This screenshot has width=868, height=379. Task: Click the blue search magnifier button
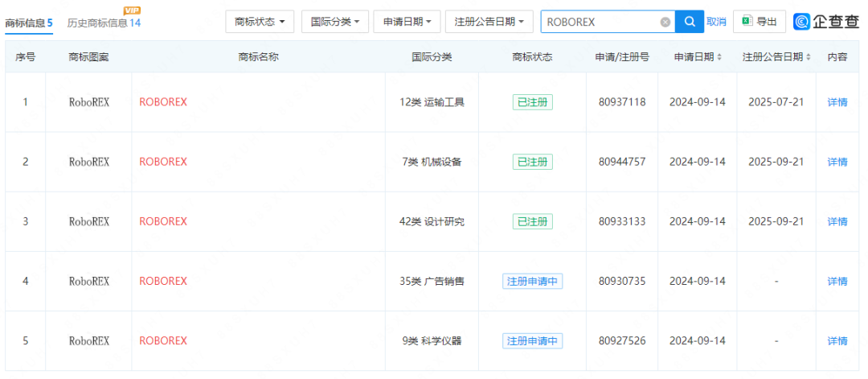click(x=690, y=22)
